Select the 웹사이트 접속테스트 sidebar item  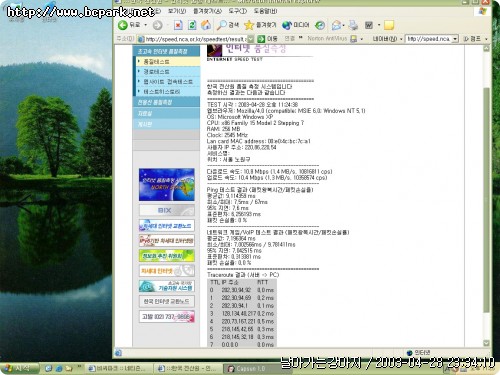click(x=167, y=81)
